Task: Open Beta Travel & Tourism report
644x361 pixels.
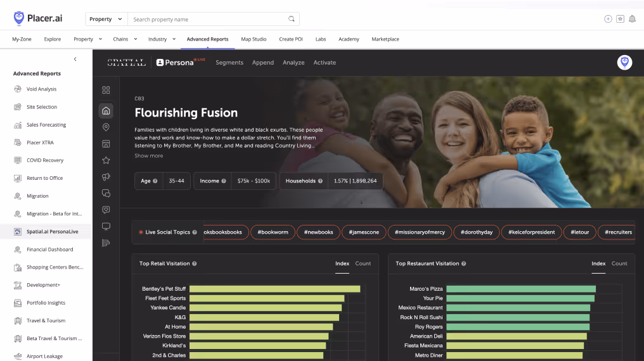Action: coord(55,338)
